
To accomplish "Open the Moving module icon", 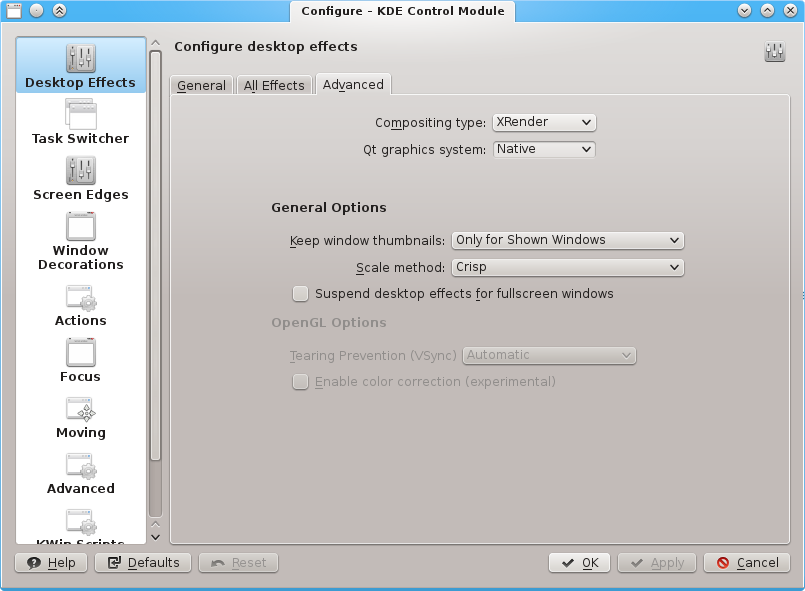I will click(81, 410).
